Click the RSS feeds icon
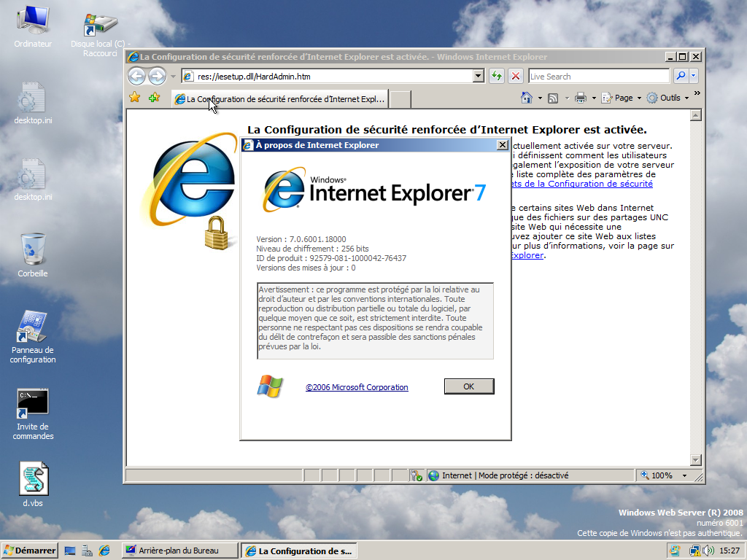The image size is (747, 560). pyautogui.click(x=553, y=98)
